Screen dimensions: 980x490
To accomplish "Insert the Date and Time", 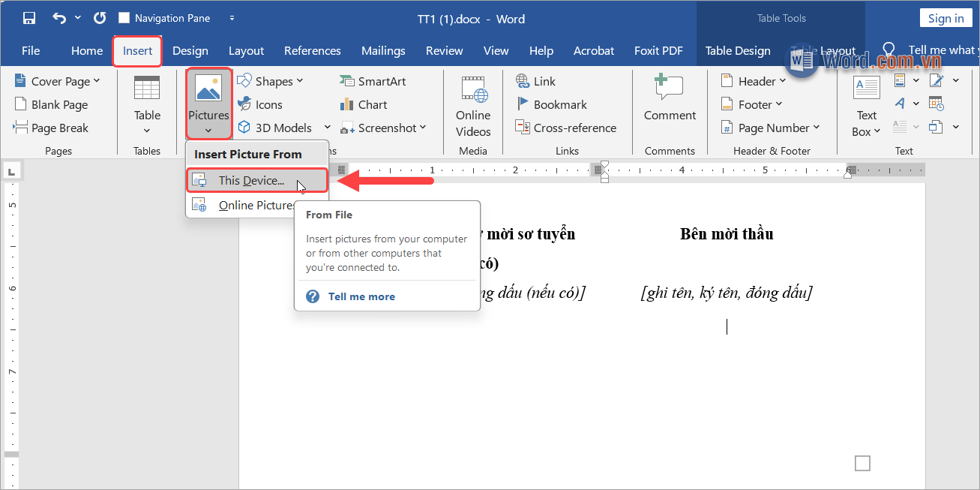I will click(937, 104).
